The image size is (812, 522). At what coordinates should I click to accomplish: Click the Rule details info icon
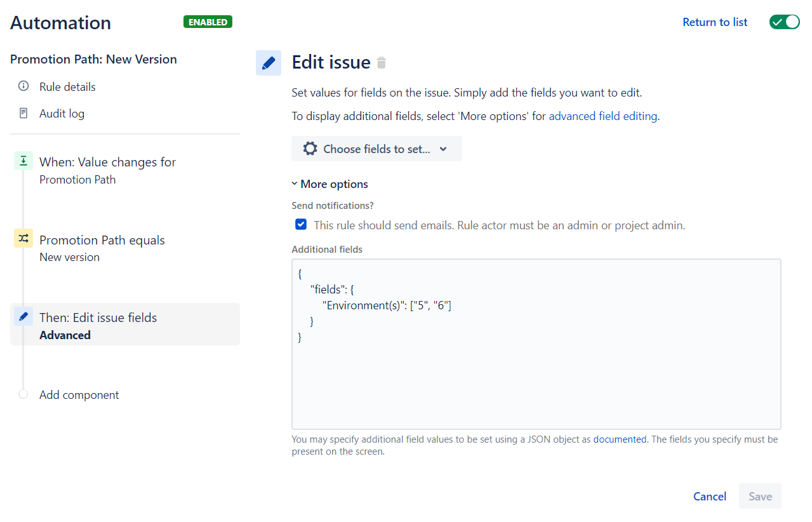(23, 86)
